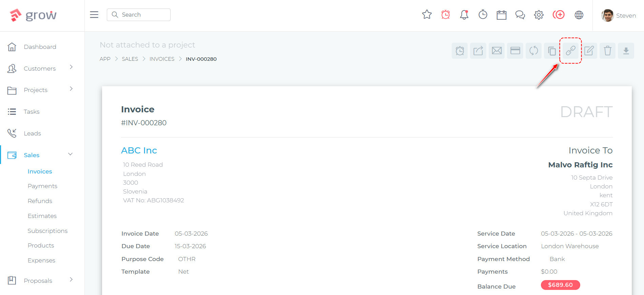Open the red reminders alarm clock icon

445,15
